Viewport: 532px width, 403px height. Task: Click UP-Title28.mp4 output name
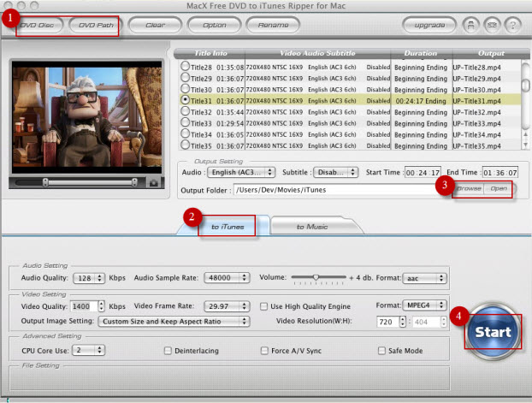pos(476,68)
